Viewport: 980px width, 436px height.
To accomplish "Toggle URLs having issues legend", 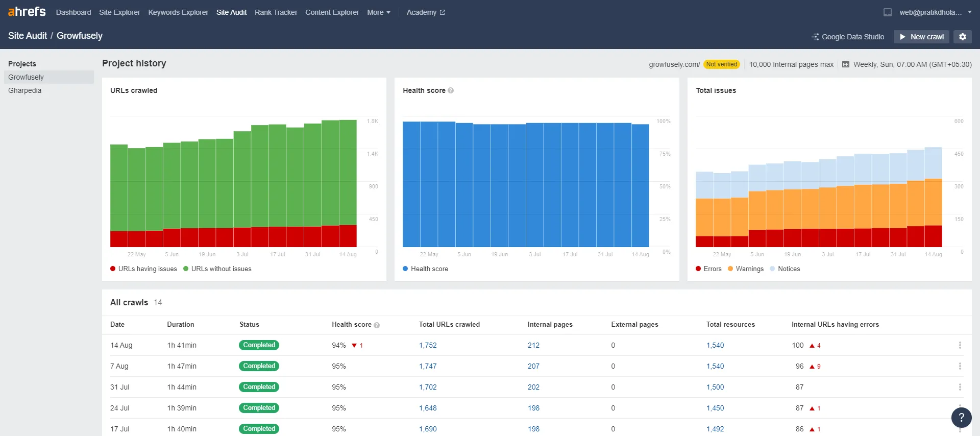I will 143,269.
